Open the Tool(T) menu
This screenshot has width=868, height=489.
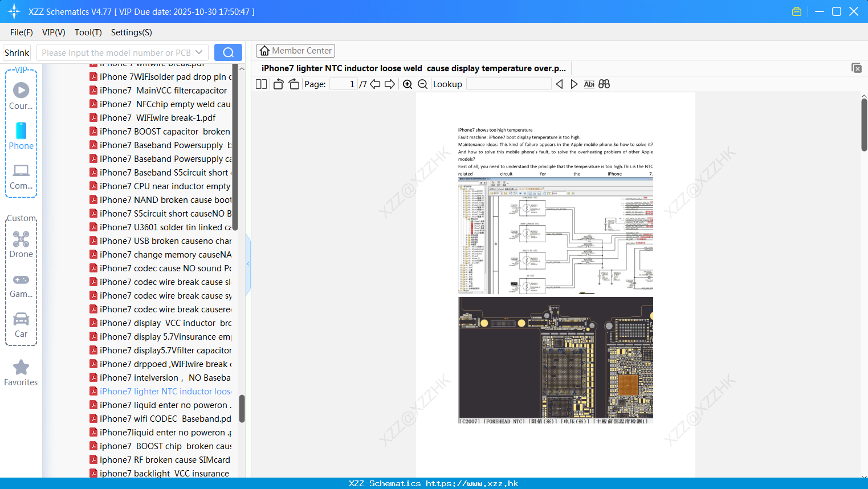point(88,32)
